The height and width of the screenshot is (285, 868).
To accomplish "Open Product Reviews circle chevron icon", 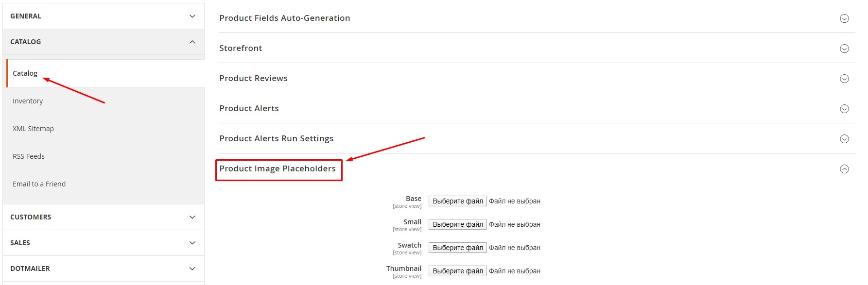I will [844, 79].
